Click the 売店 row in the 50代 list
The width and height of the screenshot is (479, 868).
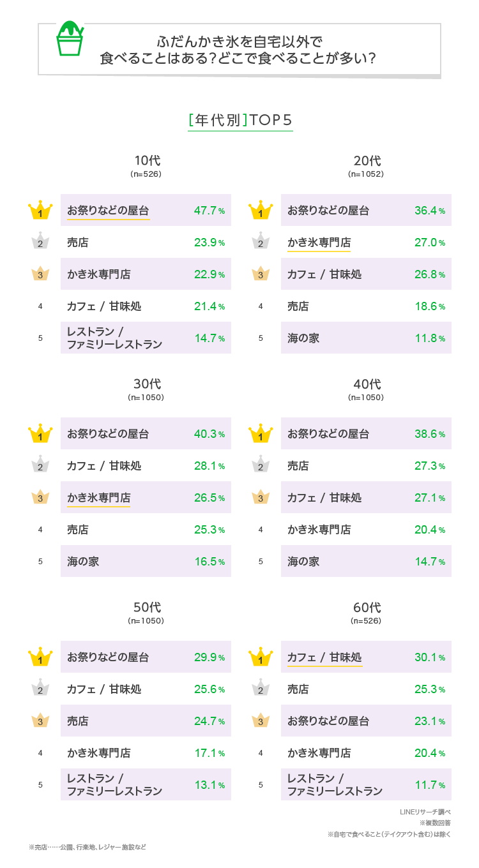(x=146, y=721)
